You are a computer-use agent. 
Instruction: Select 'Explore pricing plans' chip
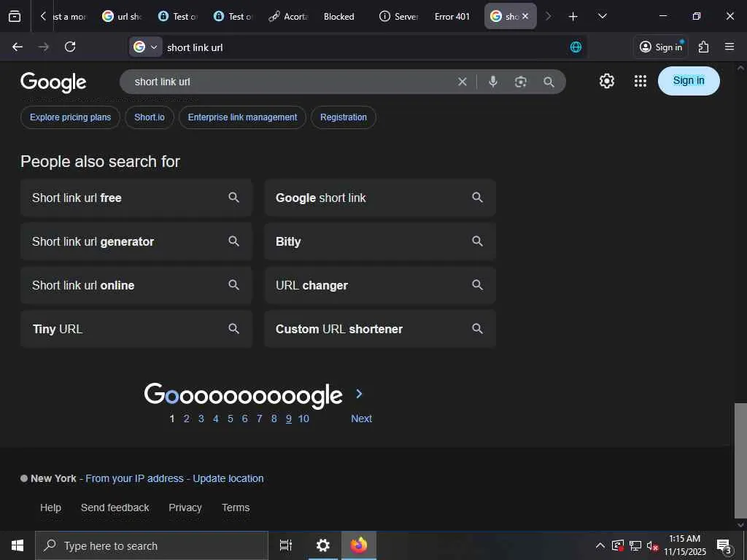pos(70,117)
